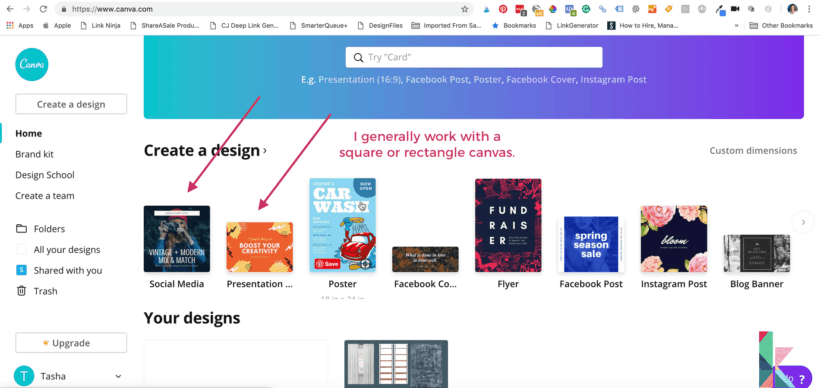Select the Fundraiser flyer thumbnail
The width and height of the screenshot is (820, 388).
coord(508,225)
